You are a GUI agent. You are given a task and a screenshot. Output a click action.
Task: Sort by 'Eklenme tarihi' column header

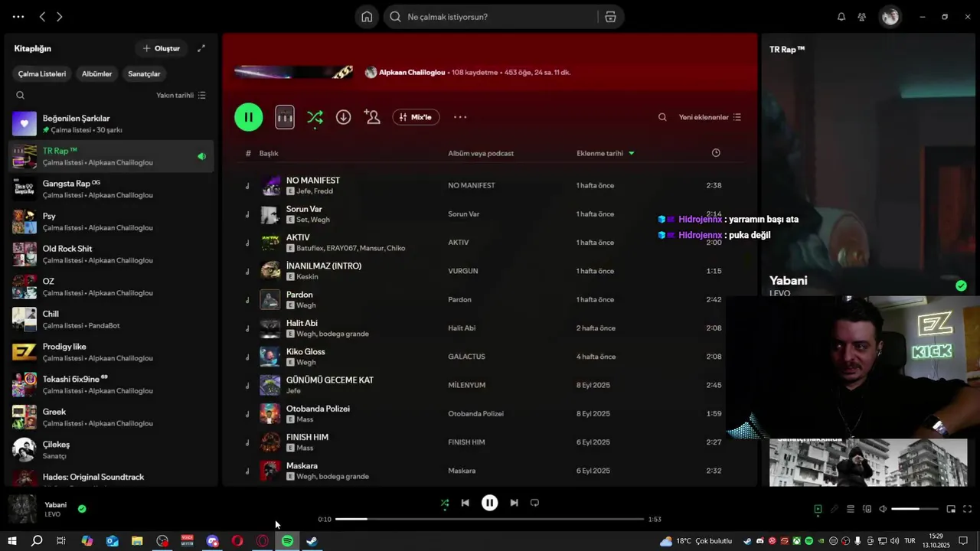click(x=600, y=153)
